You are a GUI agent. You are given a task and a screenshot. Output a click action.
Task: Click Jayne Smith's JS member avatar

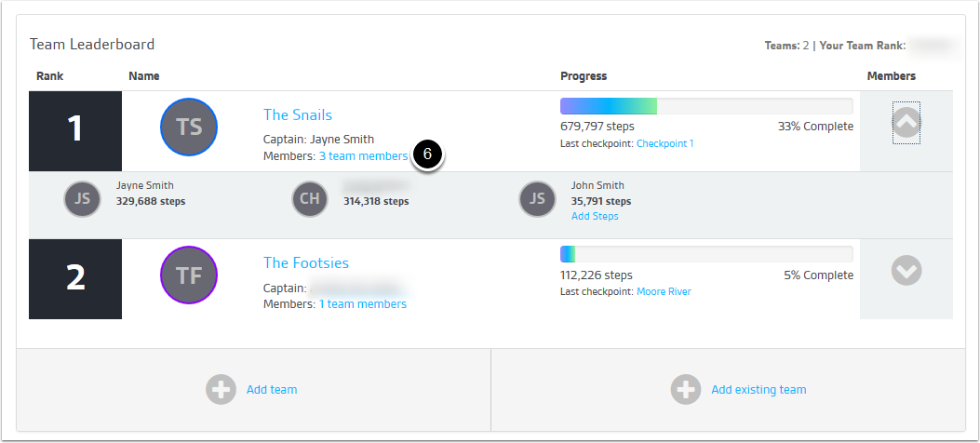(82, 199)
